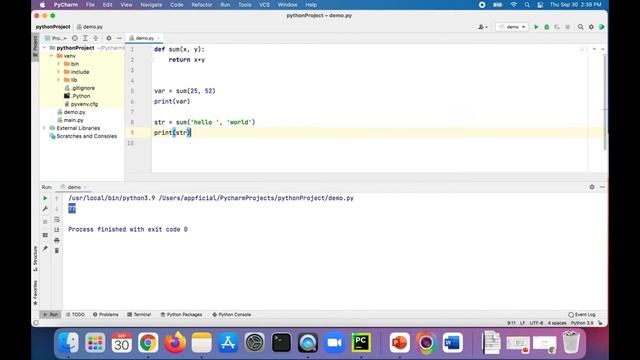Open the Run tool window button
This screenshot has height=360, width=640.
tap(50, 315)
